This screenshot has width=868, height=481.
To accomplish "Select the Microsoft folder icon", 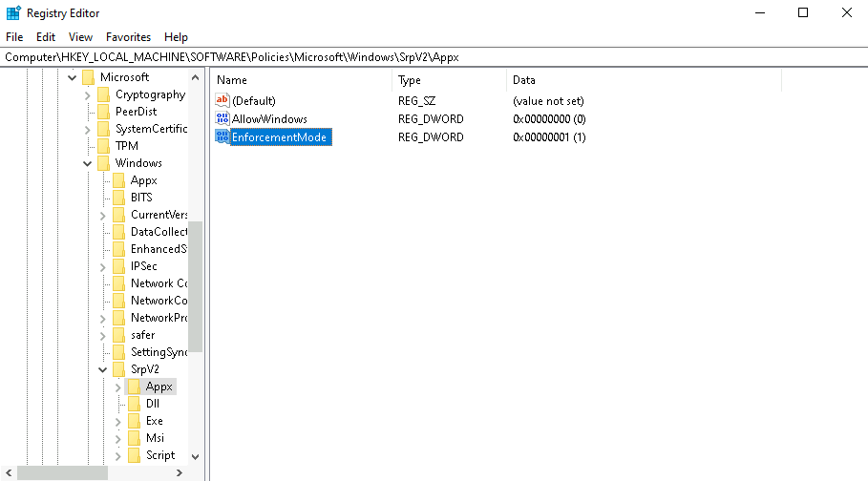I will 88,77.
